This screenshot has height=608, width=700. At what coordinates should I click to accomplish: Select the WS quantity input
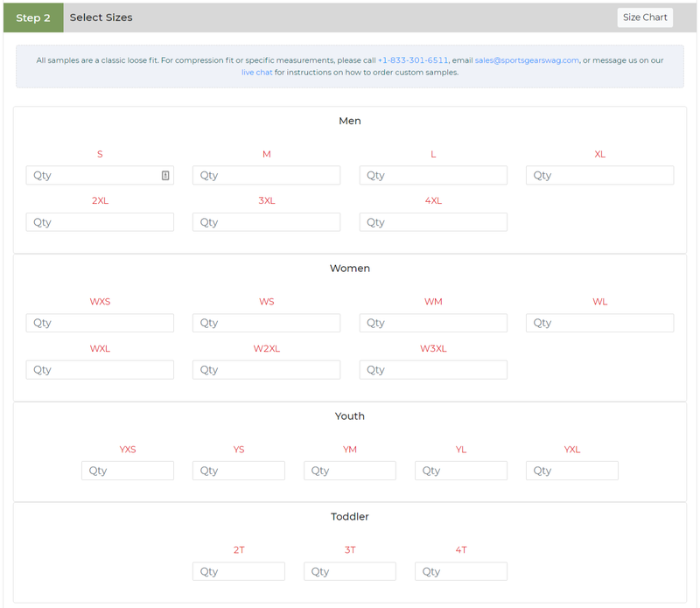267,323
